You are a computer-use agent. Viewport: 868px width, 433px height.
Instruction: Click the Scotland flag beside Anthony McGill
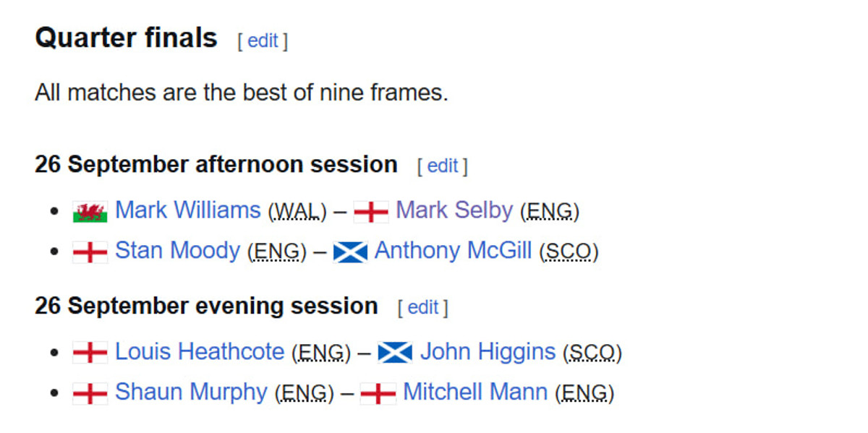(x=350, y=252)
